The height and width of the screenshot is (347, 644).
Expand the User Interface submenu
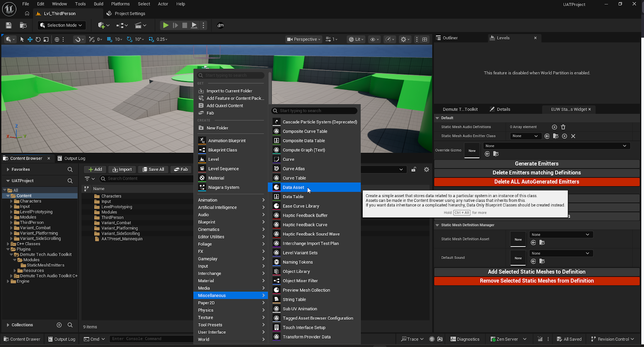pyautogui.click(x=231, y=332)
